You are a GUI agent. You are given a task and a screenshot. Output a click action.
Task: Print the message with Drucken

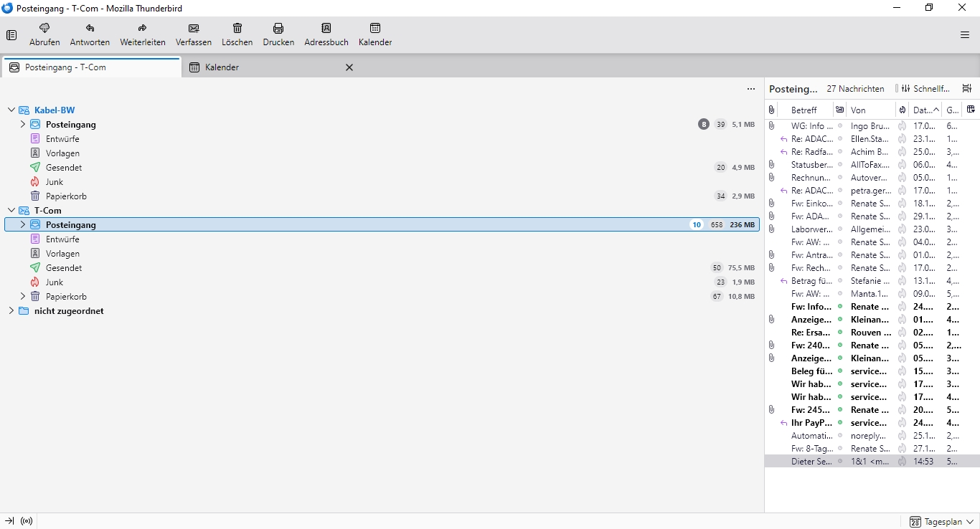[278, 35]
